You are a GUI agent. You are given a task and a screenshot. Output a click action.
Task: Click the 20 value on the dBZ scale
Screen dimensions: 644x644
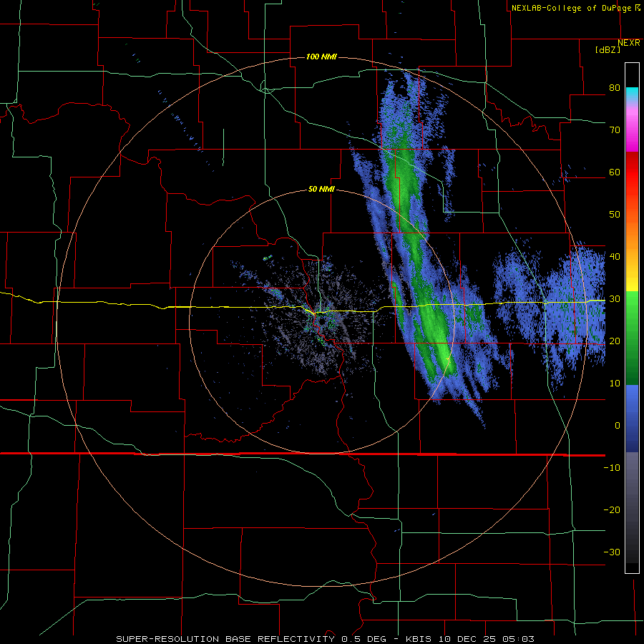[615, 341]
